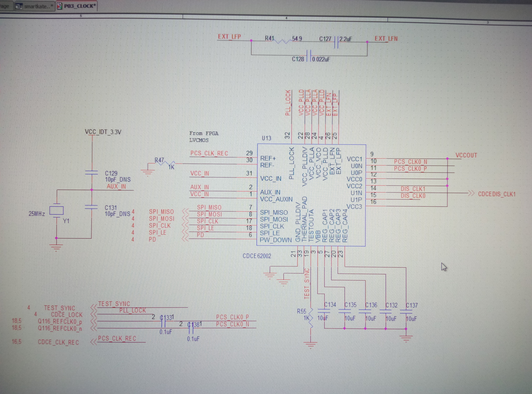The width and height of the screenshot is (532, 394).
Task: Select capacitor C131 10pF_DNS symbol
Action: (91, 207)
